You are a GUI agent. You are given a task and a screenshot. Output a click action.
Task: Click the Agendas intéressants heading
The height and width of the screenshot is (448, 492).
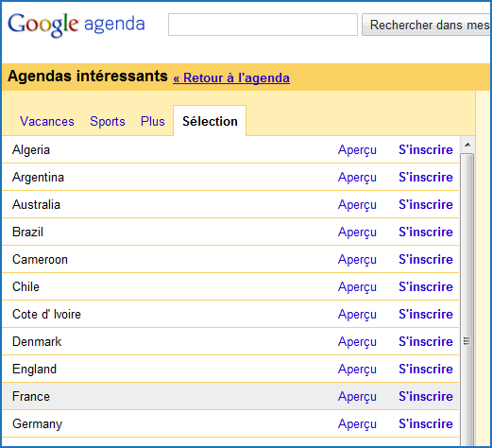tap(88, 77)
